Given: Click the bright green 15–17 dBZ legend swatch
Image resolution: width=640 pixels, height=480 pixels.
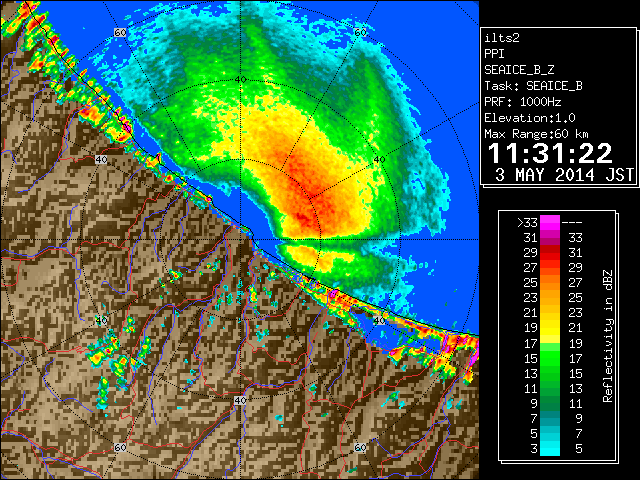Looking at the screenshot, I should tap(550, 358).
